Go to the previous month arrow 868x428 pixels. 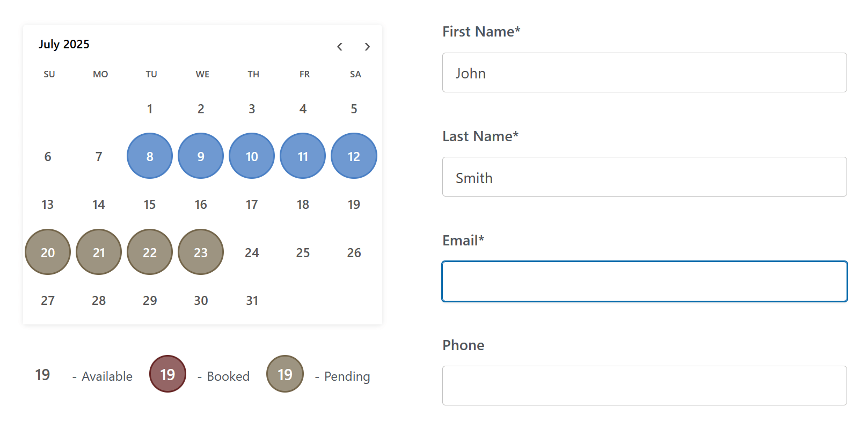(340, 47)
